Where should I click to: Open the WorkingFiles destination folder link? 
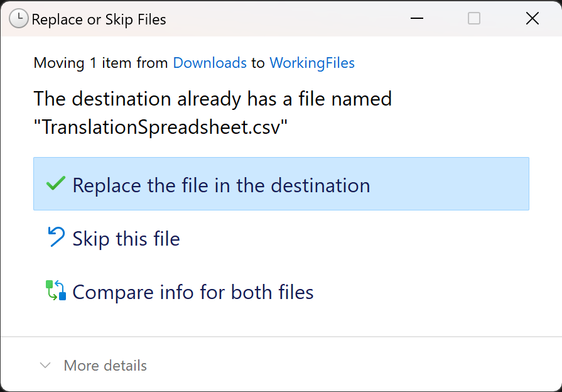pos(311,63)
